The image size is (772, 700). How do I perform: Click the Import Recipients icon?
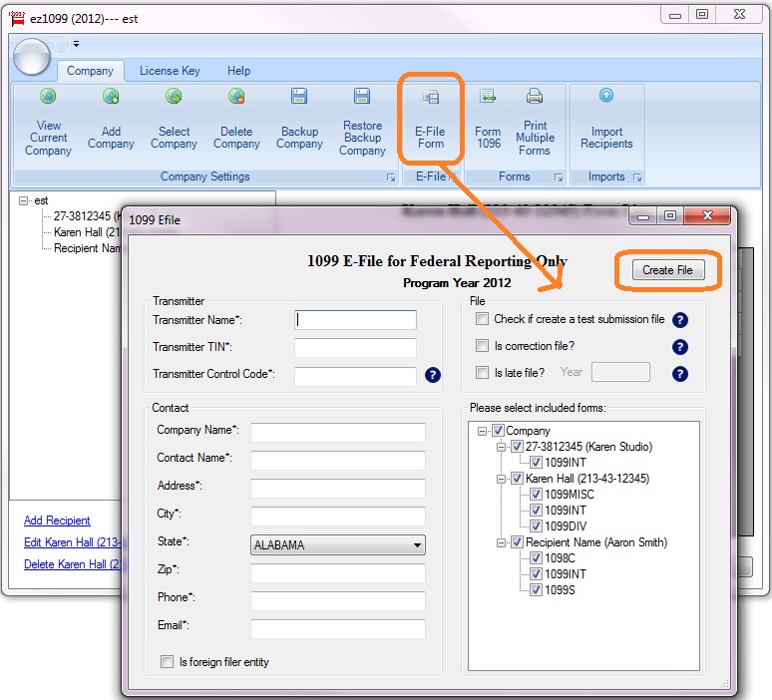coord(606,97)
